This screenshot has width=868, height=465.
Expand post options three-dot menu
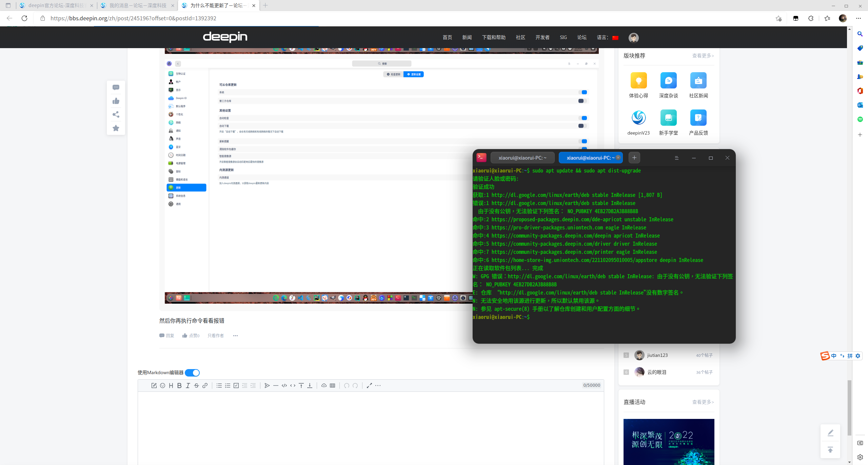(x=235, y=336)
